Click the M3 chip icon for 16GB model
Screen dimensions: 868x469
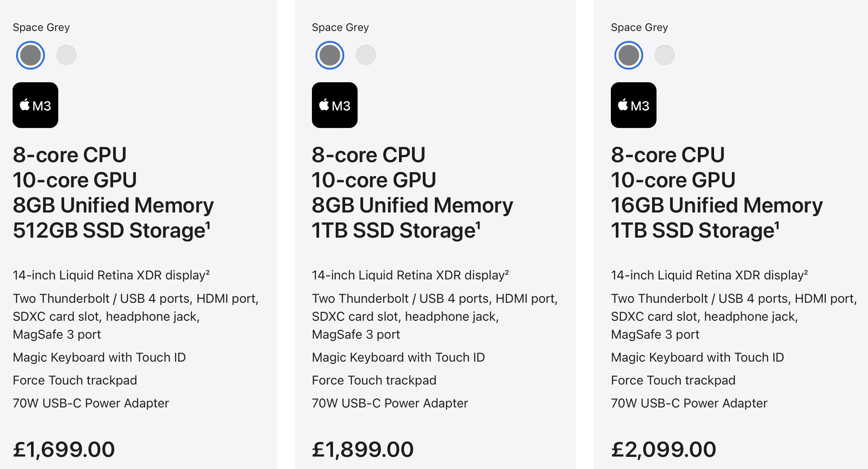[634, 105]
